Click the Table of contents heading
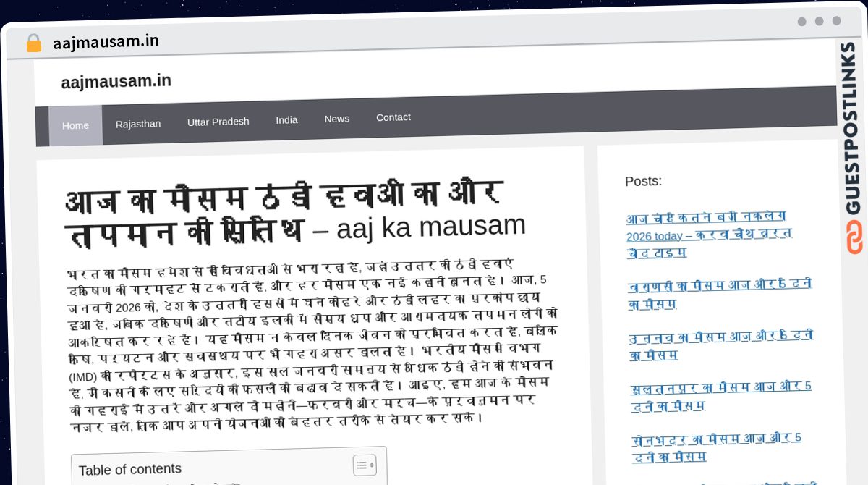Viewport: 868px width, 485px height. (130, 469)
